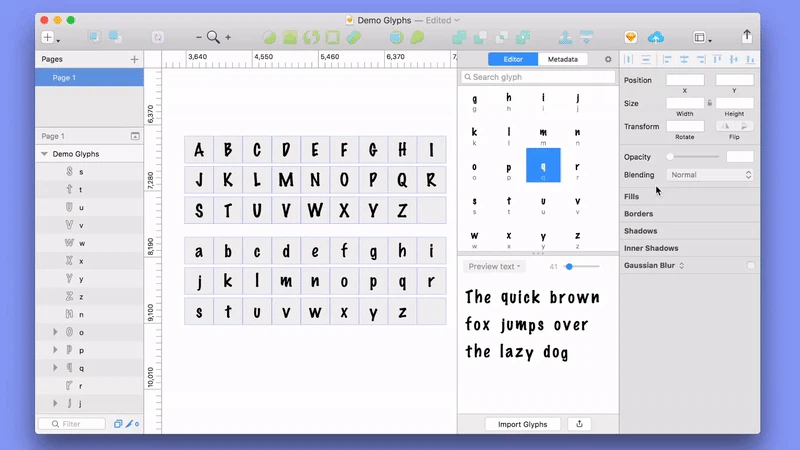Click the Rotate toolbar icon
Screen dimensions: 800x450
click(311, 37)
